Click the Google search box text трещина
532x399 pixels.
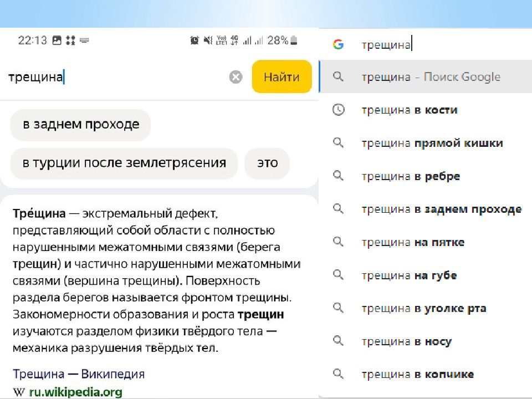[x=386, y=45]
